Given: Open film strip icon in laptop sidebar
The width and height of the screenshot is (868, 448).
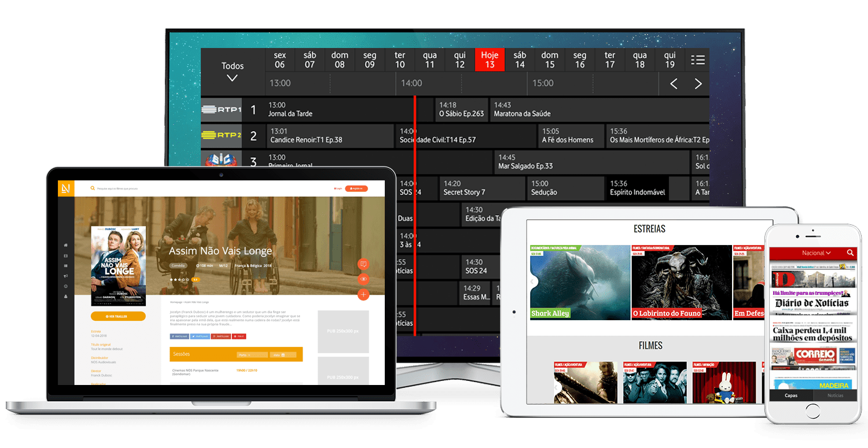Looking at the screenshot, I should tap(65, 256).
